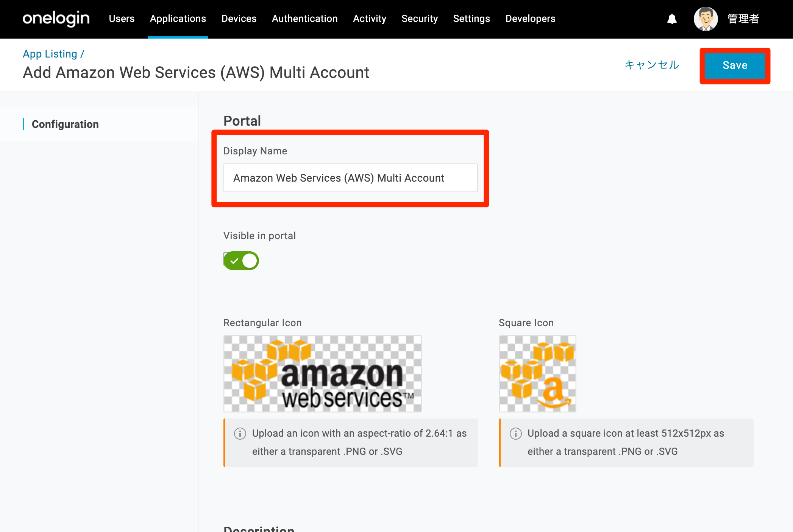Open the Authentication menu
This screenshot has width=793, height=532.
pos(305,19)
